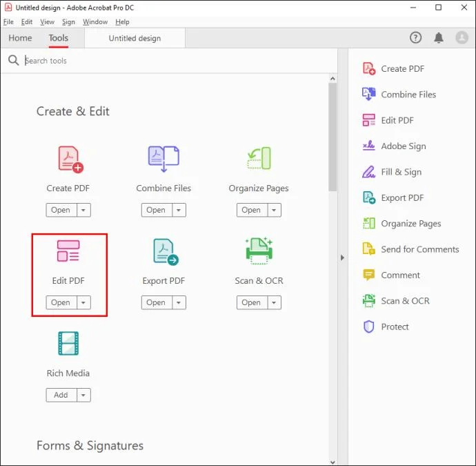This screenshot has height=466, width=476.
Task: Select Adobe Sign icon in right sidebar
Action: [x=369, y=146]
